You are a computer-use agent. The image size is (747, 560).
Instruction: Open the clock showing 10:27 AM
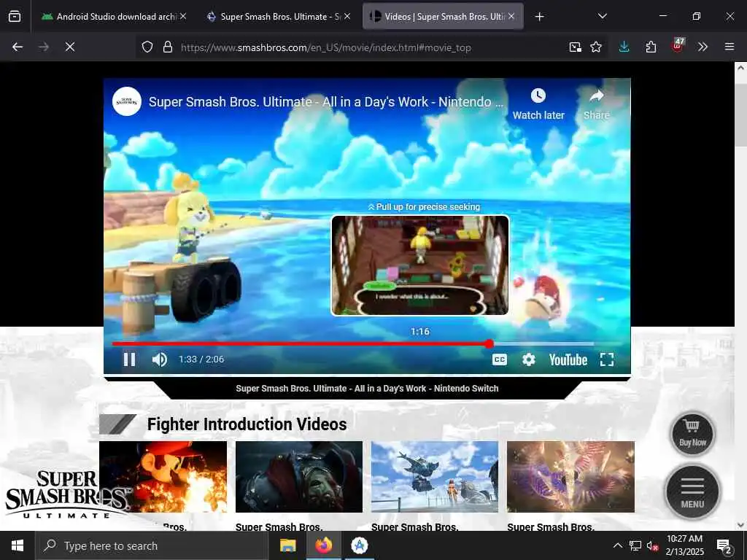click(684, 545)
